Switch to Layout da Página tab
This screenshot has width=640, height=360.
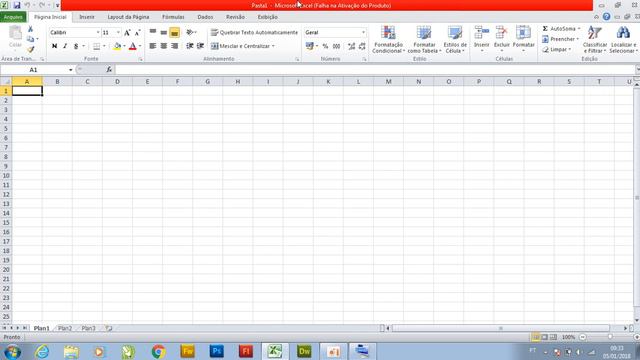tap(128, 17)
